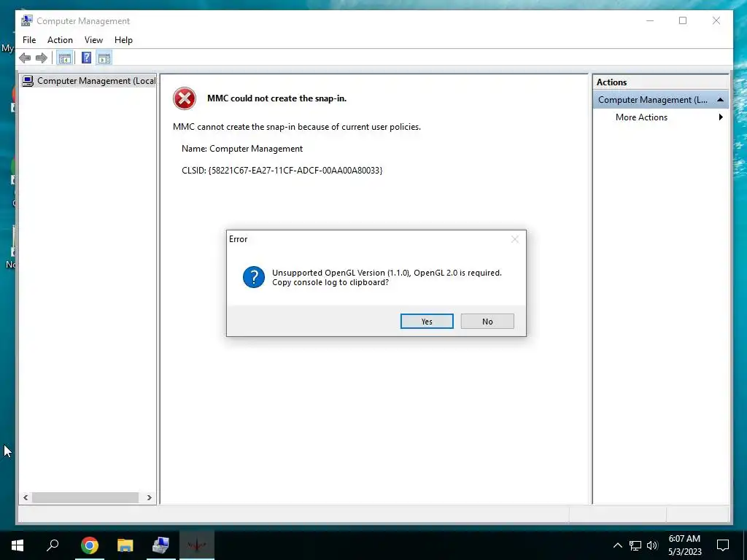Click the Back arrow in toolbar
The image size is (747, 560).
25,58
